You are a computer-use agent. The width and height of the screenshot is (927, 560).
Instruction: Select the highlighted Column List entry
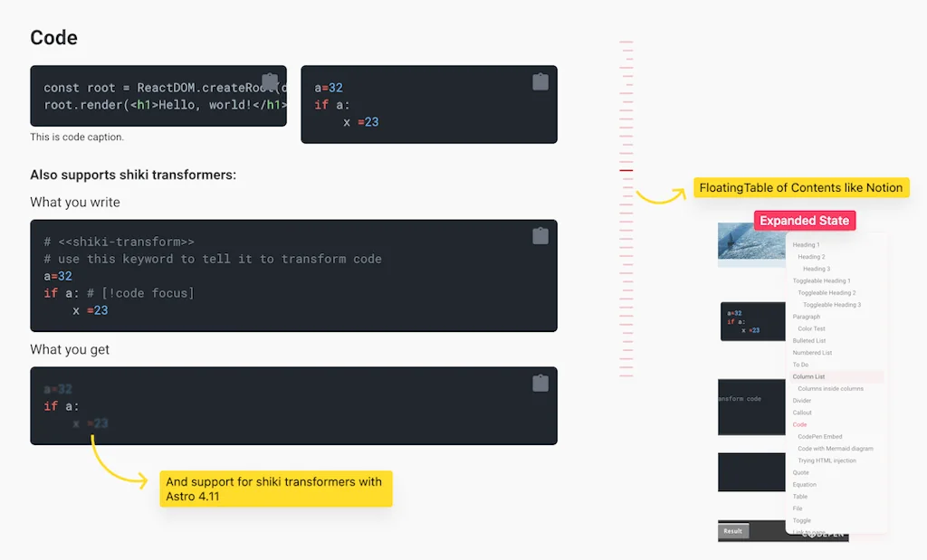coord(808,375)
